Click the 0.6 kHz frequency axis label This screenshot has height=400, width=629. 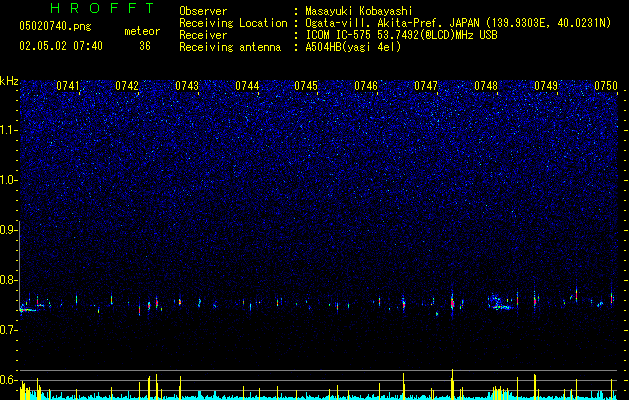(9, 380)
